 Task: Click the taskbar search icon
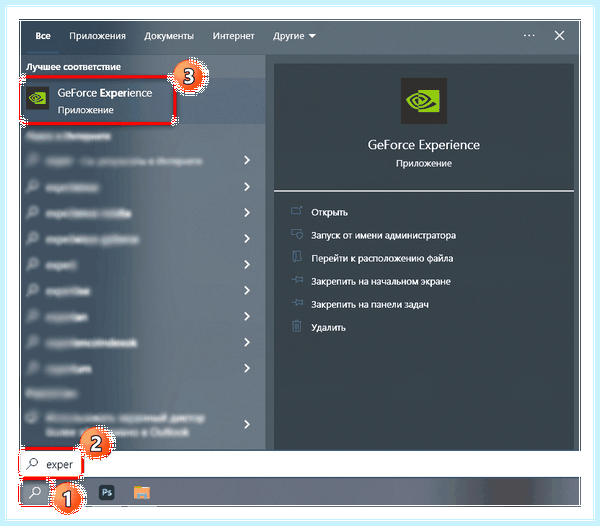pyautogui.click(x=35, y=492)
